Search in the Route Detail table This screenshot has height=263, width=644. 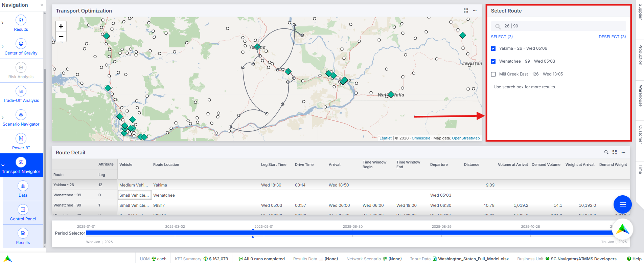click(x=606, y=153)
